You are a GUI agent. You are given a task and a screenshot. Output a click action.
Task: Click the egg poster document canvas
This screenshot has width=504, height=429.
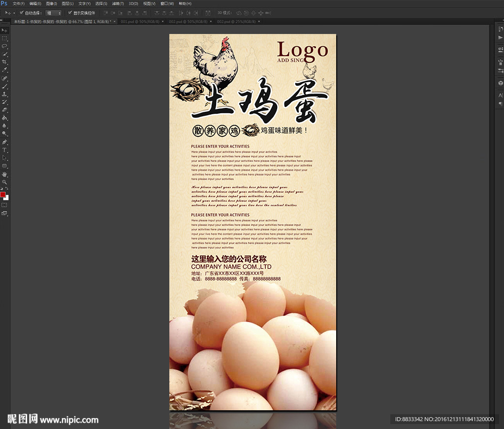pos(252,222)
